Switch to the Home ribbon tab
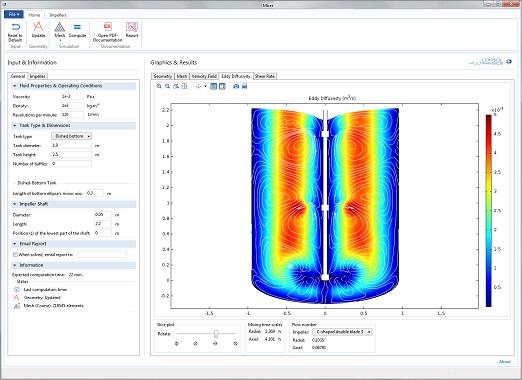This screenshot has height=380, width=522. click(x=34, y=15)
